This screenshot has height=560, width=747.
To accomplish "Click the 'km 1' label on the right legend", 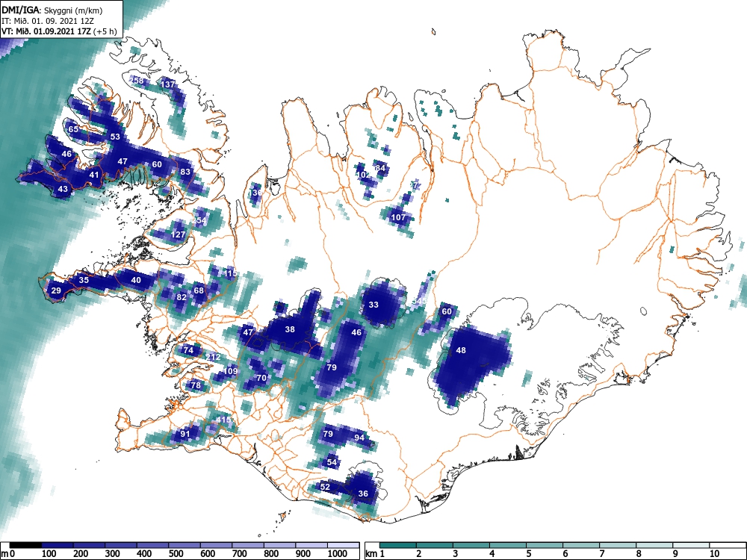I will 376,554.
